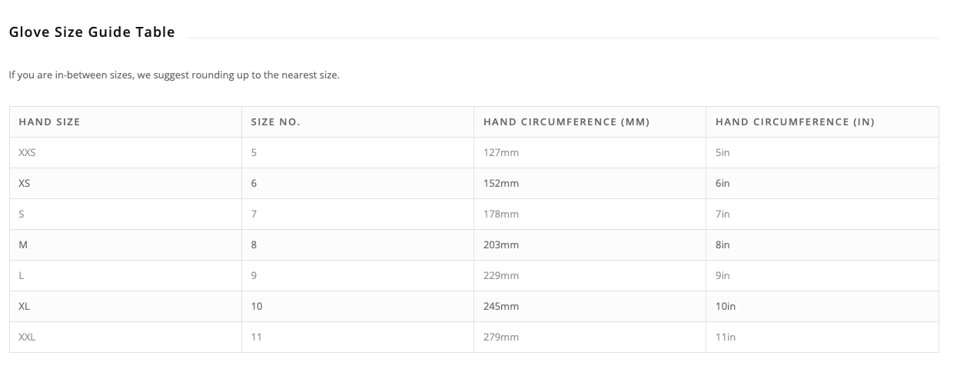Viewport: 980px width, 379px height.
Task: Click size number 7 cell
Action: click(254, 214)
